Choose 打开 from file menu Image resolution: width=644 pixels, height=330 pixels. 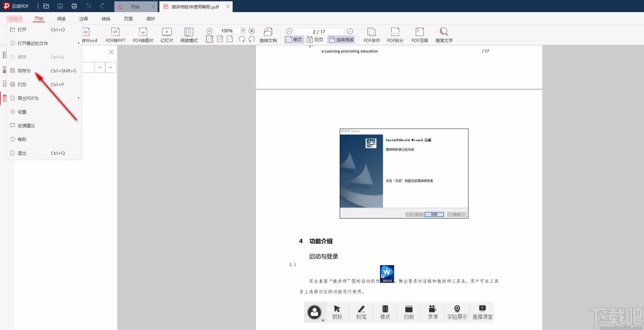(x=45, y=29)
